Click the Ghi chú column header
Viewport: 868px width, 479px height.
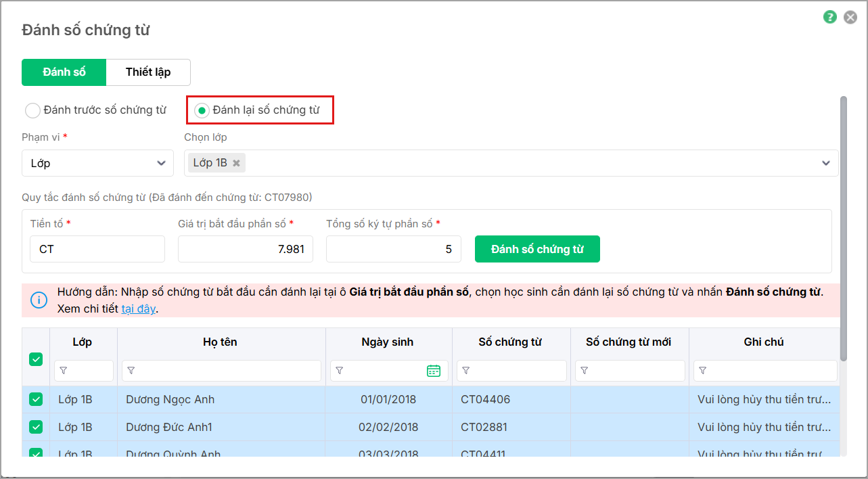(x=764, y=342)
